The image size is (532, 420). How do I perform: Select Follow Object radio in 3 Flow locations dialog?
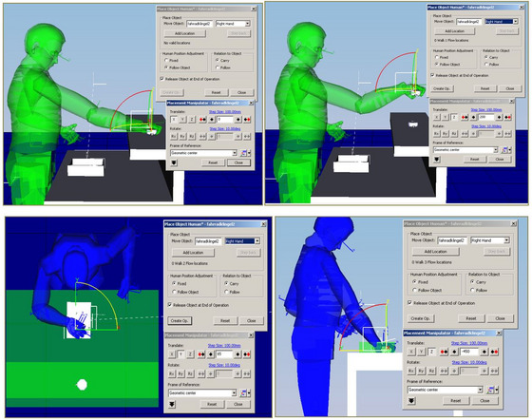414,290
